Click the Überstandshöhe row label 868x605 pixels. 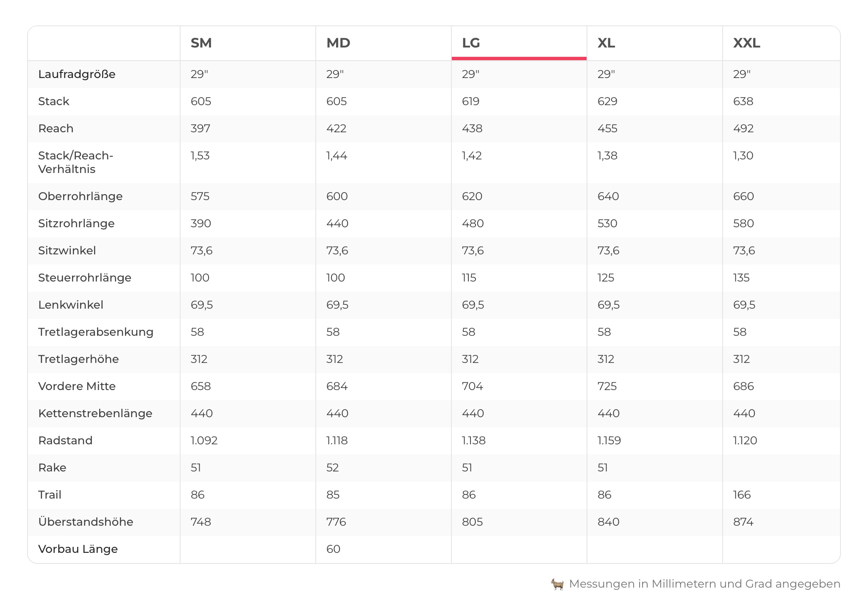[x=86, y=522]
